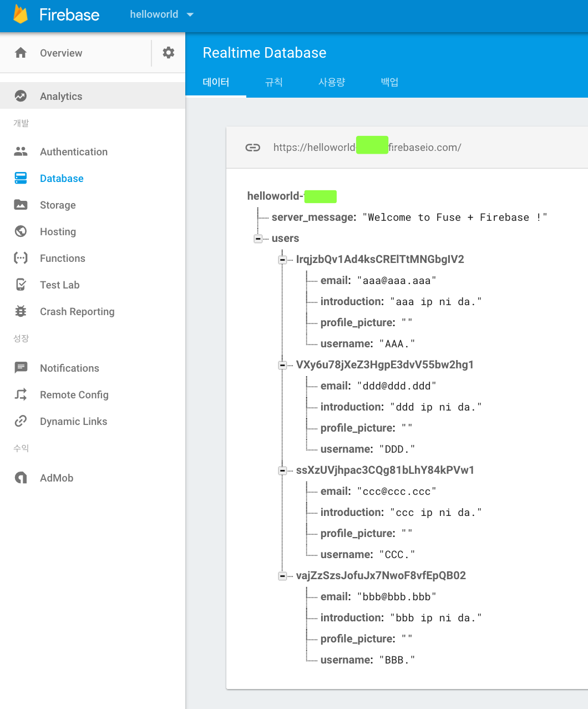This screenshot has width=588, height=709.
Task: Click the Hosting globe icon
Action: point(21,231)
